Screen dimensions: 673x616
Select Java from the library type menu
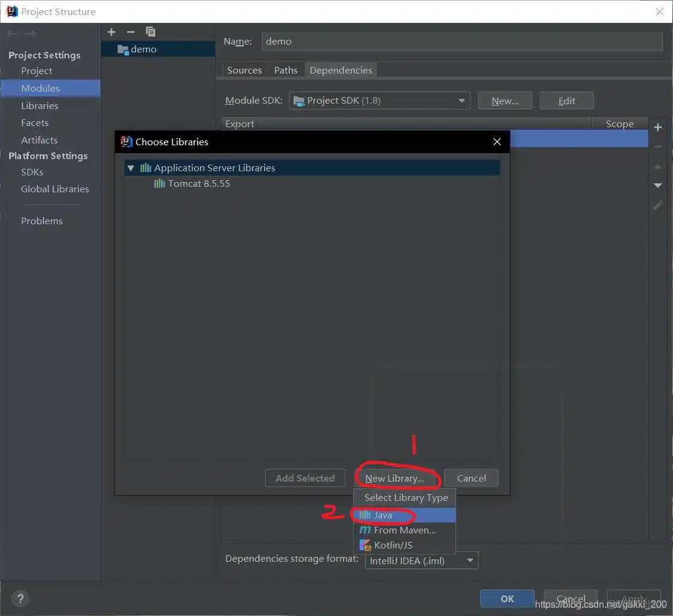[383, 515]
